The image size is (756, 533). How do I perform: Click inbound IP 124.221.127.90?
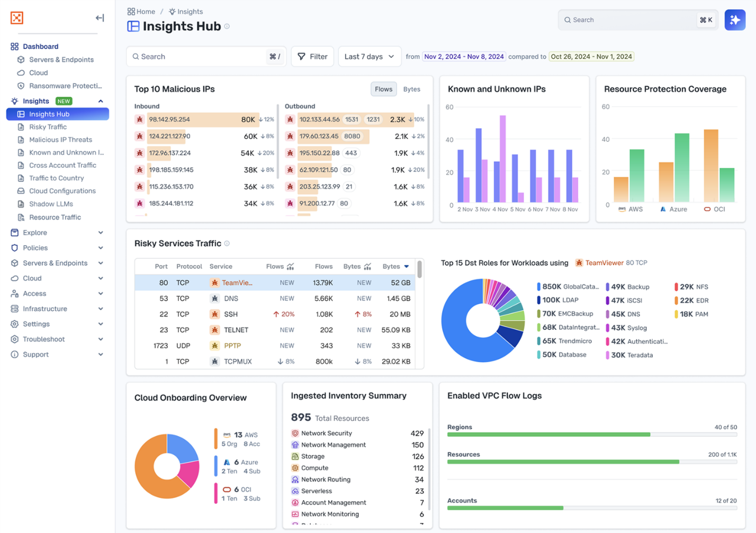click(169, 137)
